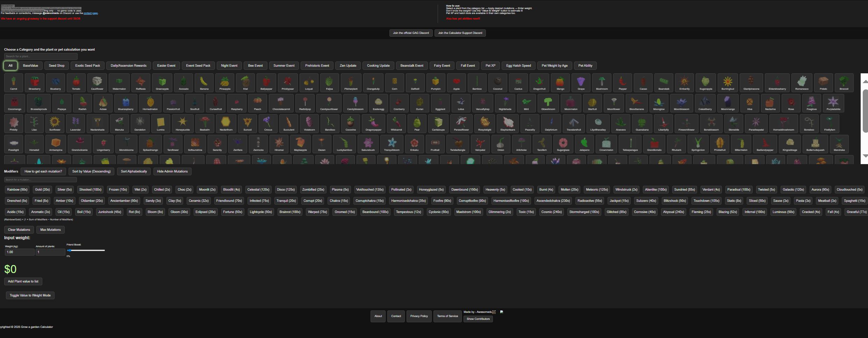
Task: Select the Pet XP category
Action: coord(490,66)
